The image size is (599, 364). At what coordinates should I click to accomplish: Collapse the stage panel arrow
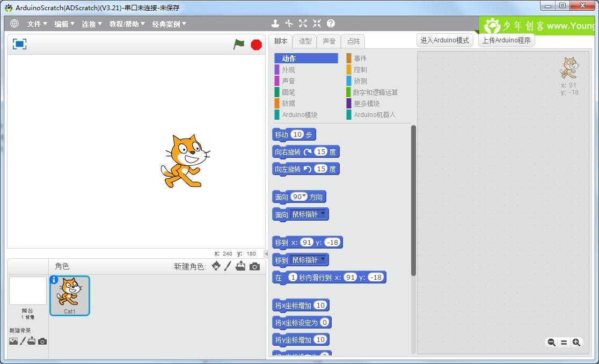(x=266, y=253)
